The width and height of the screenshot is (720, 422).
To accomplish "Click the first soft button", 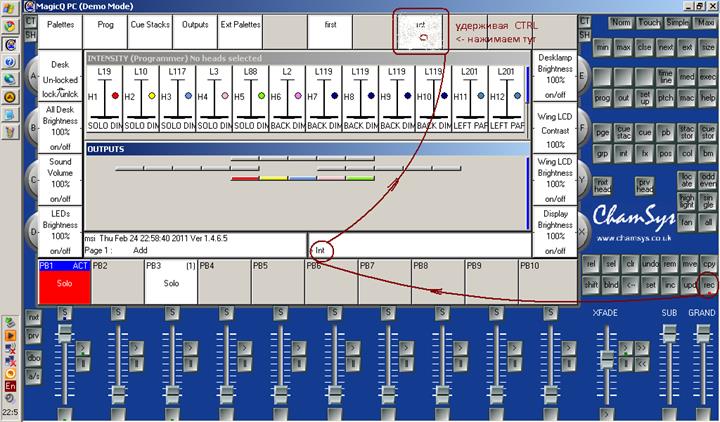I will [330, 32].
